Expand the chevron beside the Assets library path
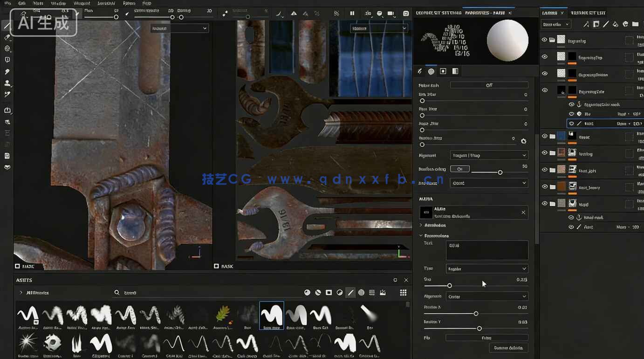Screen dimensions: 644x359 click(x=21, y=293)
